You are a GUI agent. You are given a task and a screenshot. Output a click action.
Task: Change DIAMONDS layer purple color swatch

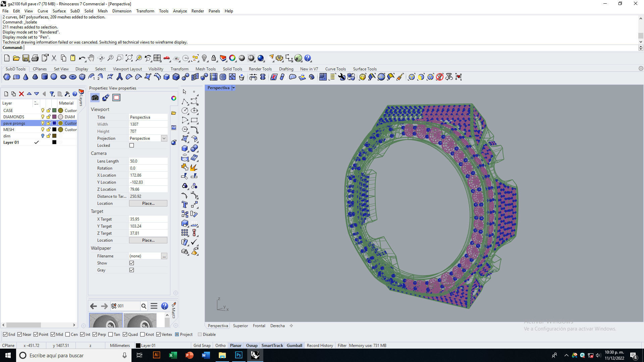pyautogui.click(x=54, y=117)
